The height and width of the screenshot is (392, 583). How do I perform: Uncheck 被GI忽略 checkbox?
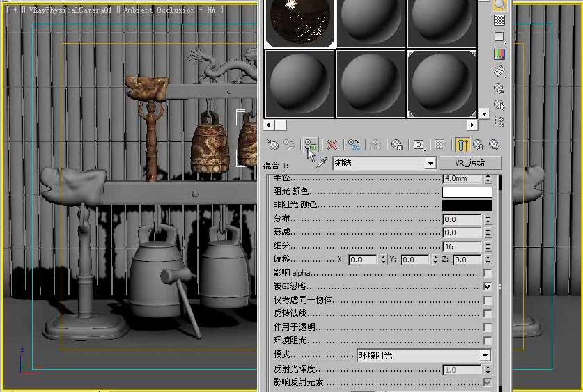(488, 286)
